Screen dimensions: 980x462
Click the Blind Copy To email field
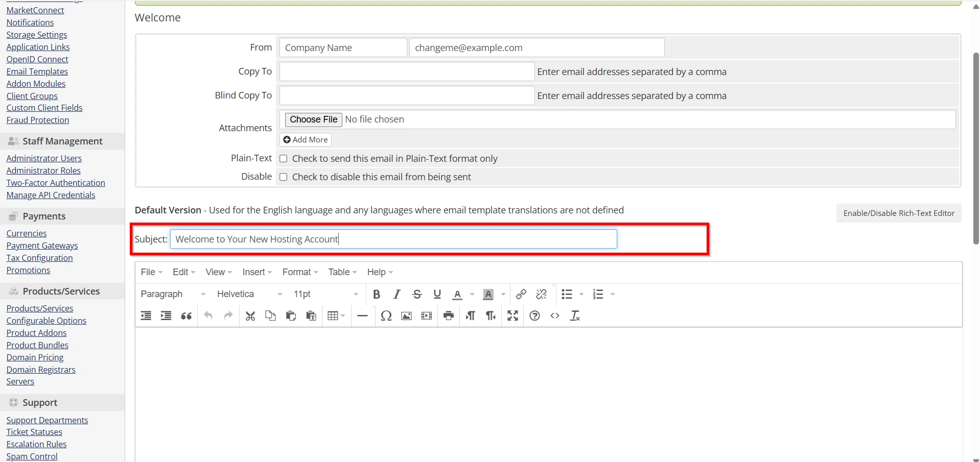coord(407,95)
